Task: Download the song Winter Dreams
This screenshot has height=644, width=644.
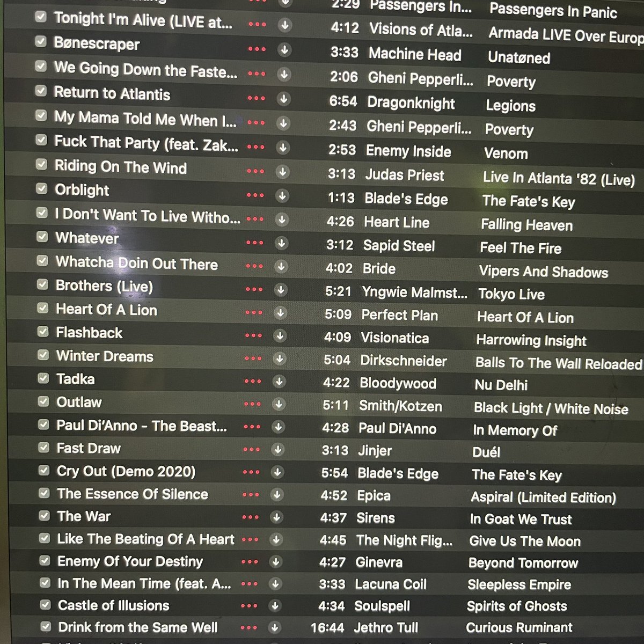Action: point(279,358)
